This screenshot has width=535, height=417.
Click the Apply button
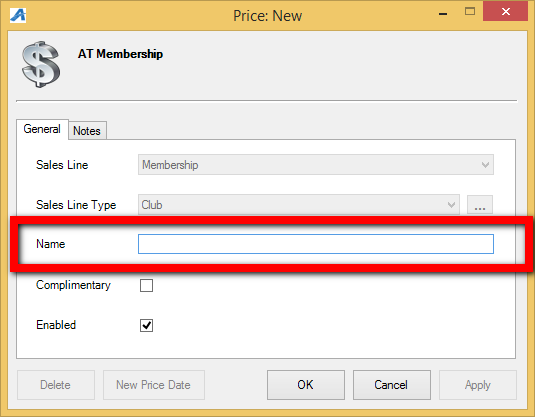coord(478,385)
